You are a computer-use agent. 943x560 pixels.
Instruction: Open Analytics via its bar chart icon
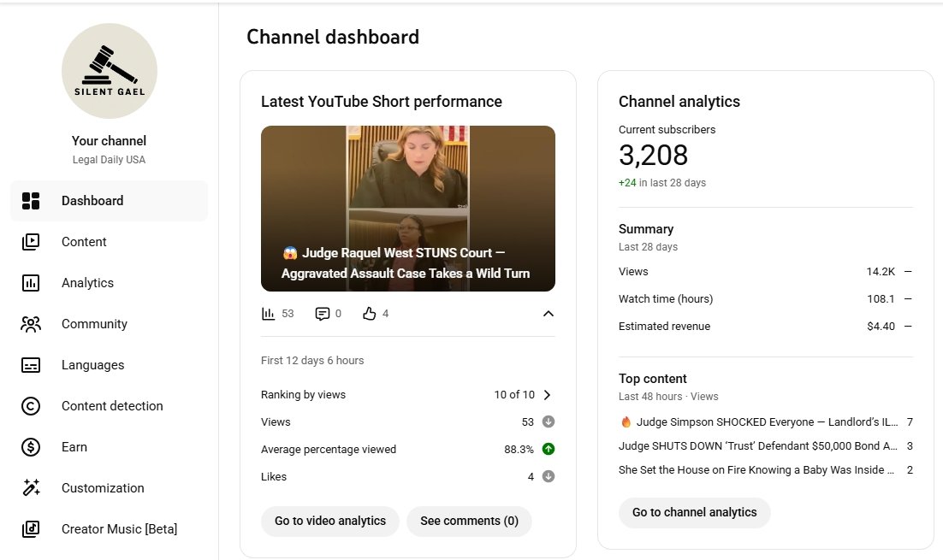31,283
